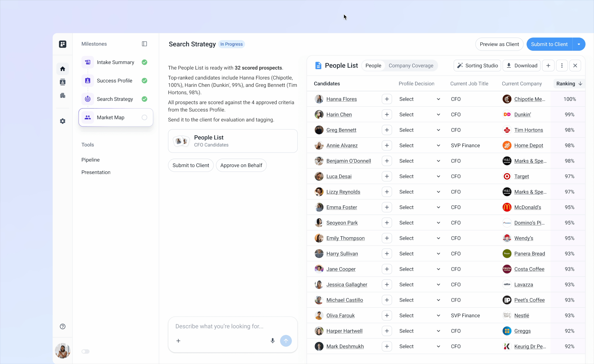This screenshot has width=594, height=364.
Task: Click the help question mark icon
Action: pos(62,327)
